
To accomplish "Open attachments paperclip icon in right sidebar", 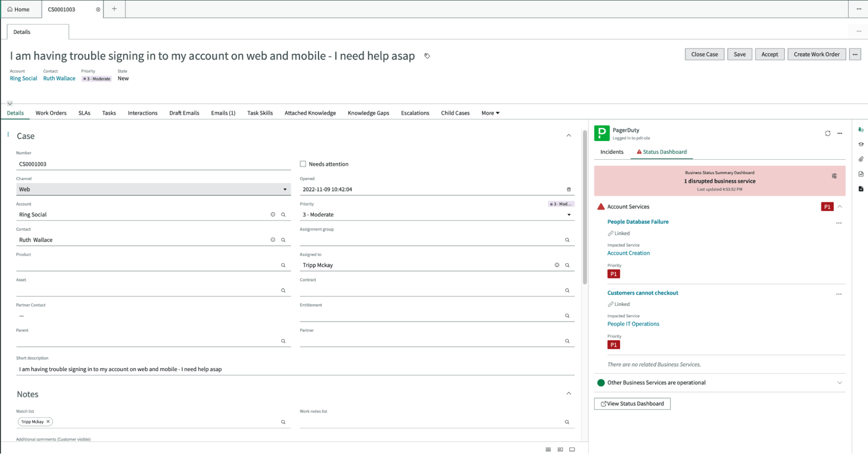I will pos(860,159).
